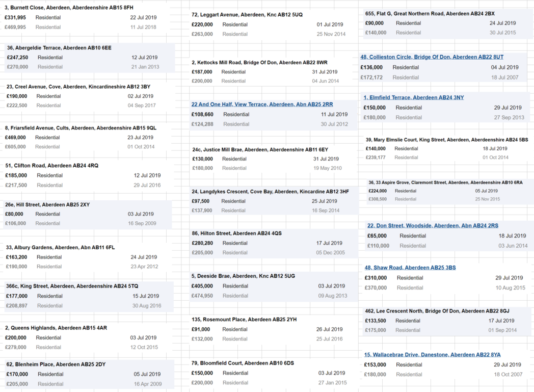
Task: Select the 11 Jul 2018 sale date
Action: pyautogui.click(x=143, y=27)
